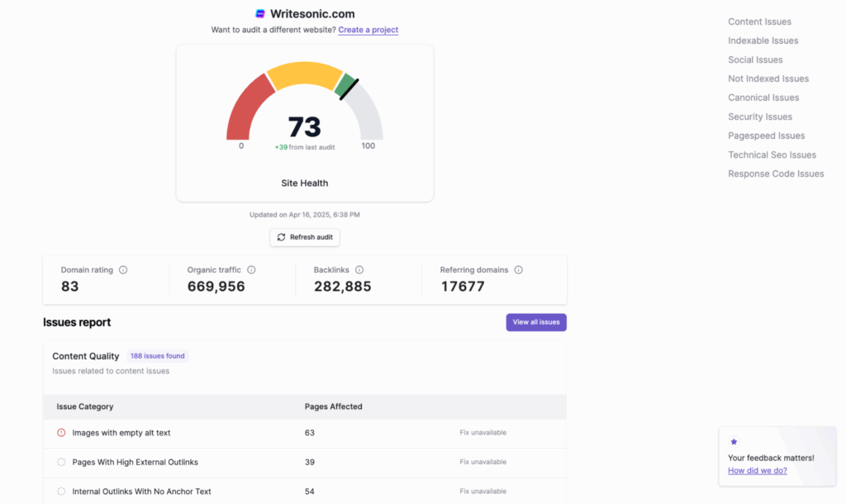Click the pages affected value 54
The width and height of the screenshot is (846, 504).
pos(310,492)
